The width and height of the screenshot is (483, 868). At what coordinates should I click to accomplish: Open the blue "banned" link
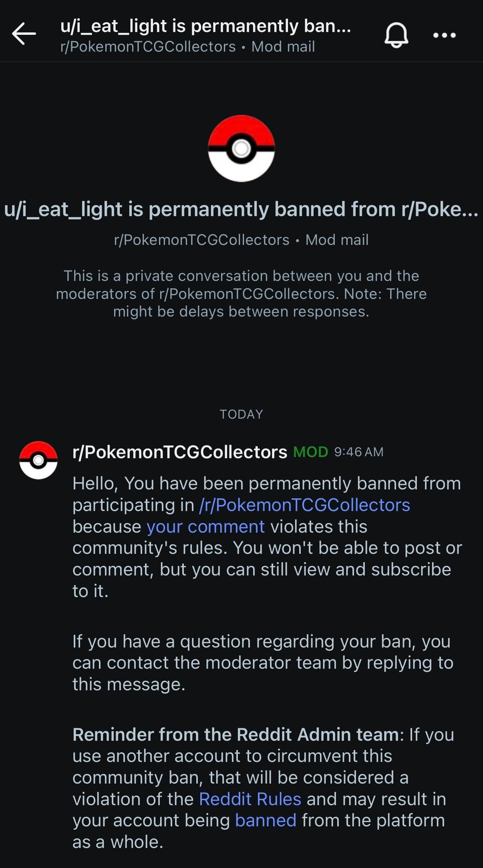pos(266,820)
